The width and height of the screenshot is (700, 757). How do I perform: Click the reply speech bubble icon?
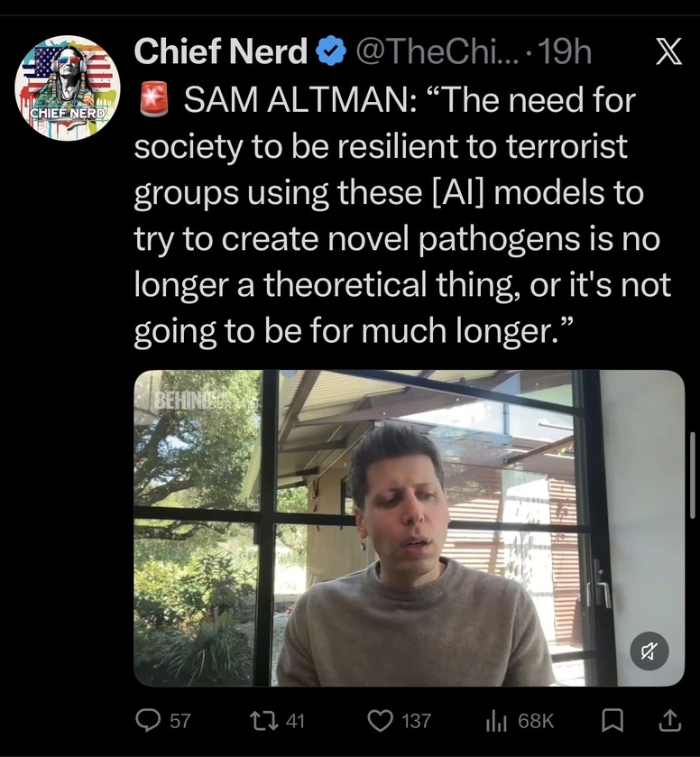(147, 720)
